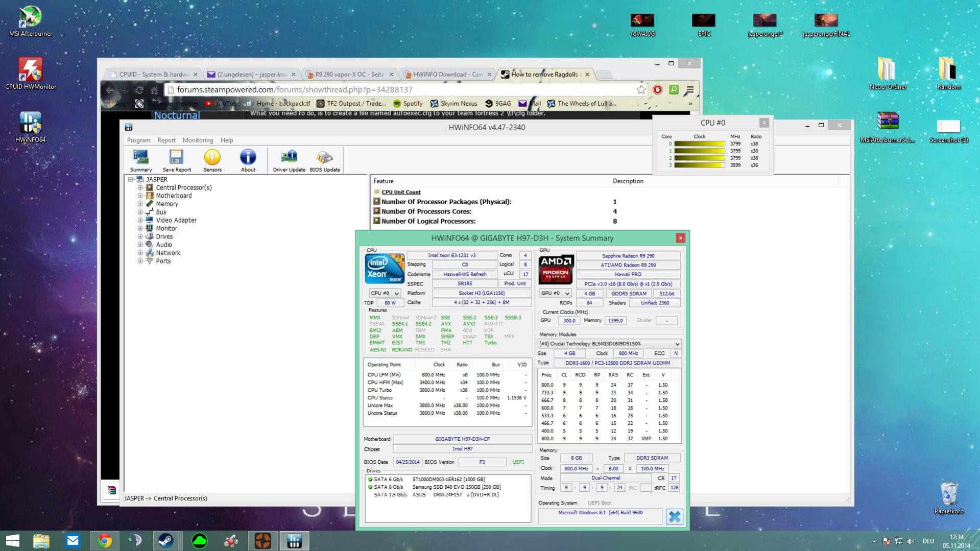This screenshot has width=980, height=551.
Task: Select the jasperangerFINAL desktop file
Action: [x=826, y=25]
